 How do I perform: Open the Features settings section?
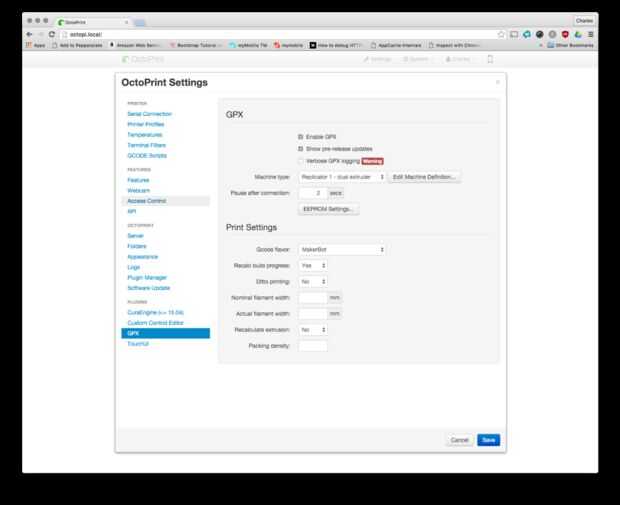point(138,180)
